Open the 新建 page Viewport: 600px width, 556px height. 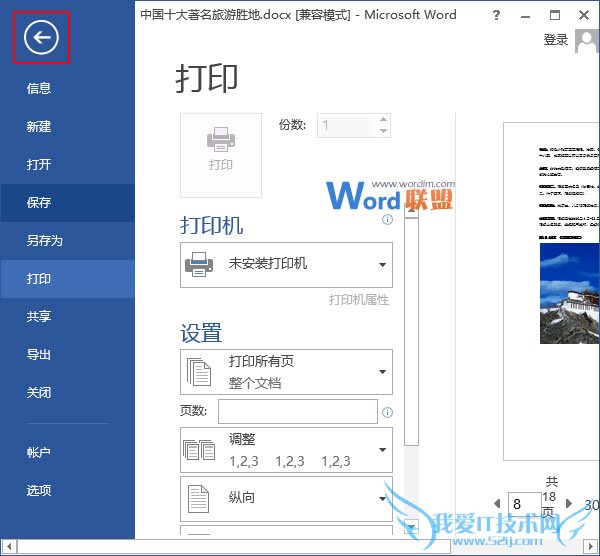(x=39, y=126)
